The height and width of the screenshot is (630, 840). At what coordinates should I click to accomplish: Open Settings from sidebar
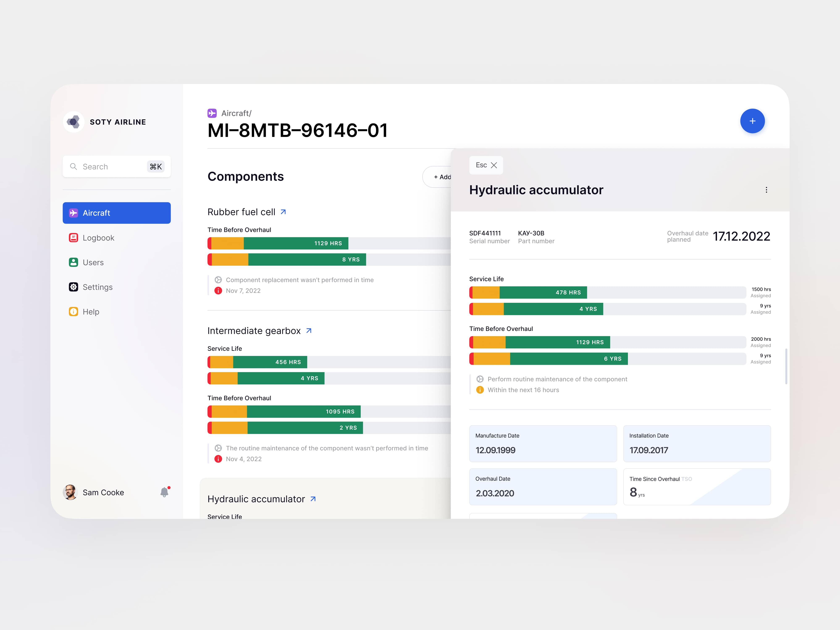click(97, 287)
